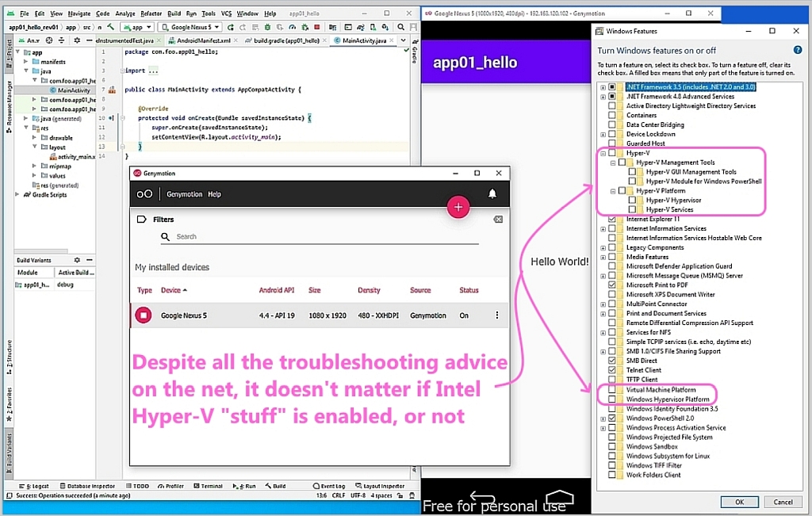Click the Genymotion logo icon
812x516 pixels.
point(144,193)
